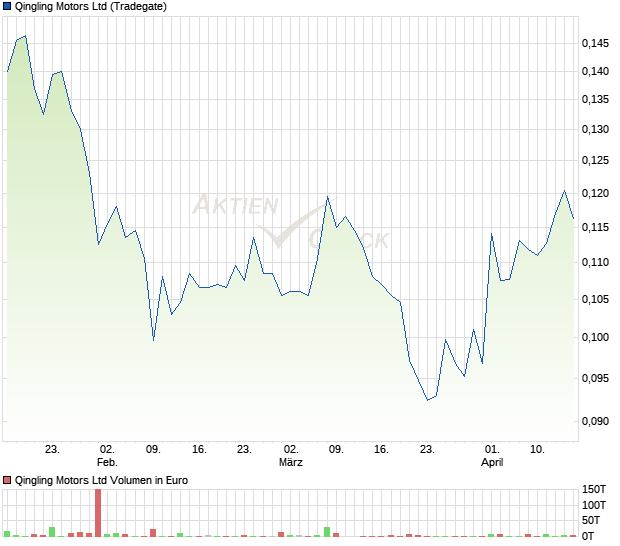Click the 0,100 price axis label

595,337
